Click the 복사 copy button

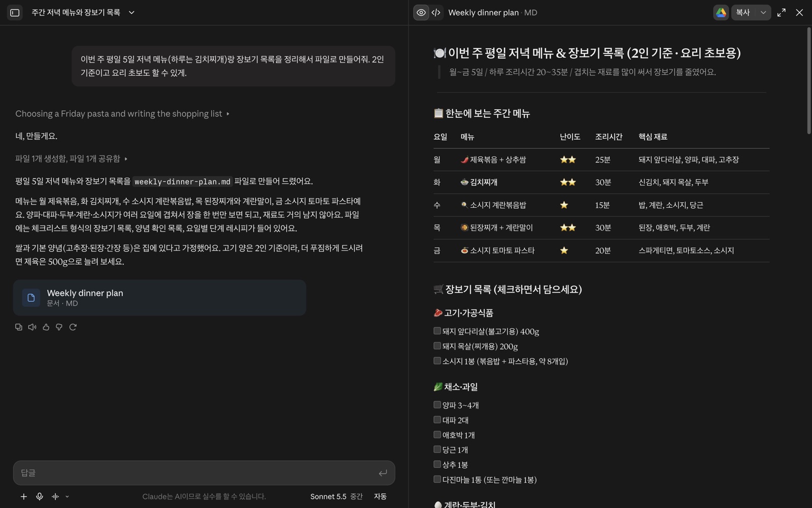tap(743, 13)
